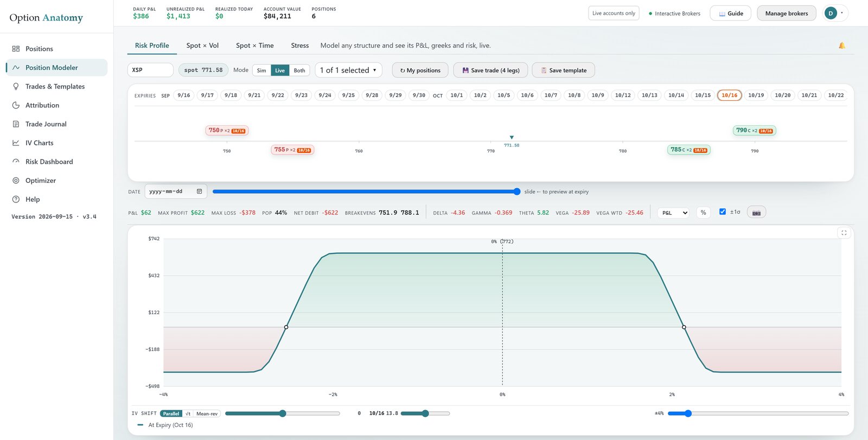The image size is (868, 440).
Task: Click the 750 P ×2 leg marker
Action: coord(227,130)
